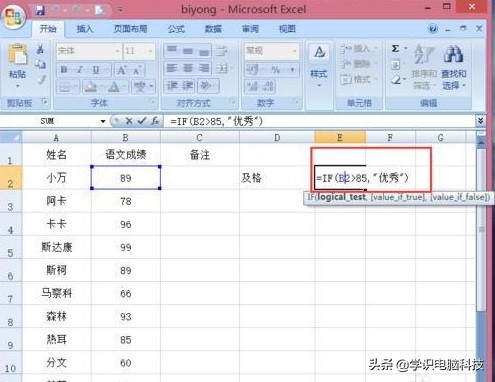This screenshot has height=382, width=495.
Task: Open the fill color bucket
Action: (x=90, y=87)
